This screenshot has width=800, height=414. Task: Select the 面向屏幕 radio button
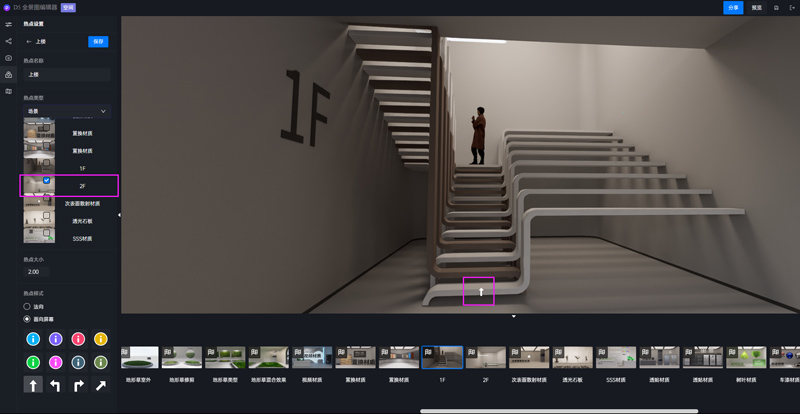pos(27,319)
